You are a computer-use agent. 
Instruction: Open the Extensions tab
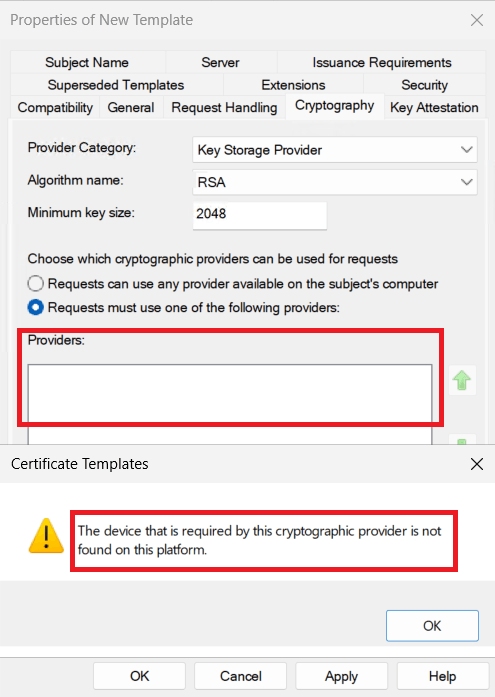[293, 85]
